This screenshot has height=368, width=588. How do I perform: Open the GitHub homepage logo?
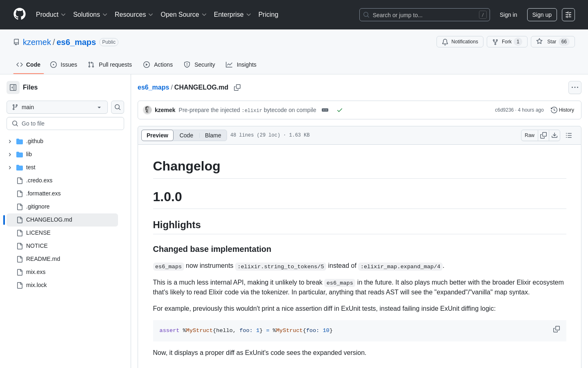(20, 14)
